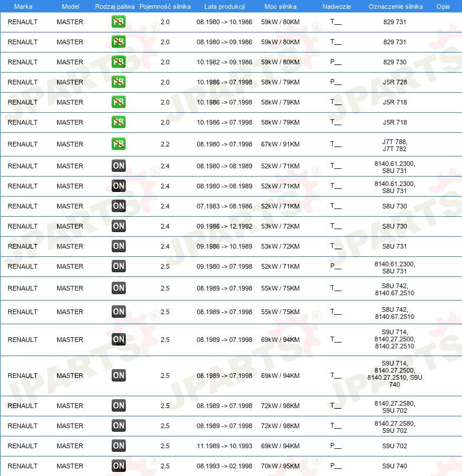Click the ON icon in the row with engine codes ending S9U 740 on four lines

[119, 376]
